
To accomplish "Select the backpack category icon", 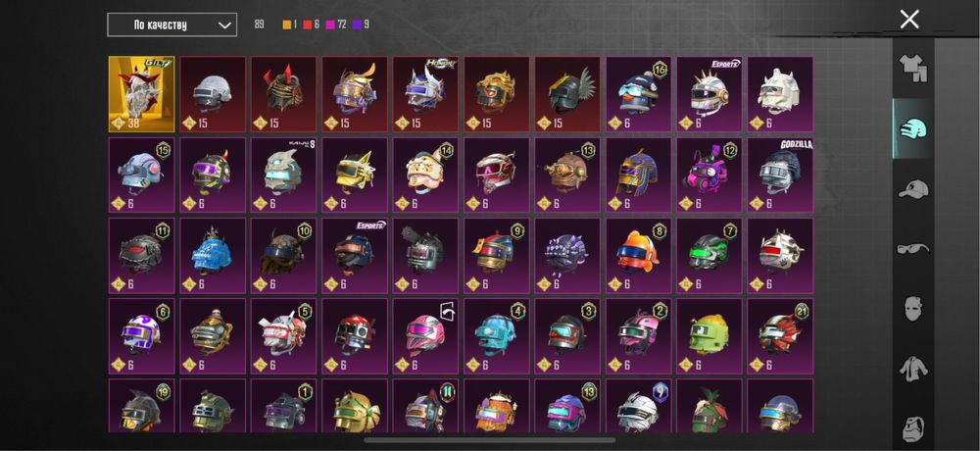I will point(913,428).
